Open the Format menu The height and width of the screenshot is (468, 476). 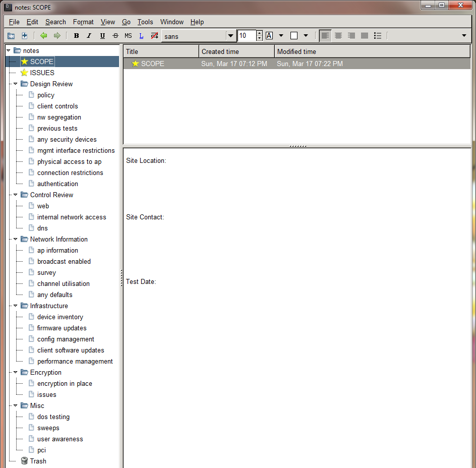pos(83,22)
